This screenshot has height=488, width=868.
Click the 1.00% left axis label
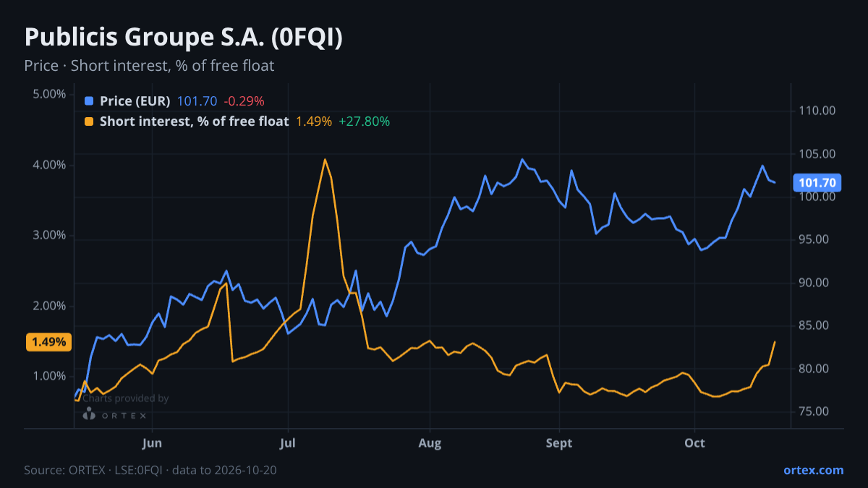49,376
